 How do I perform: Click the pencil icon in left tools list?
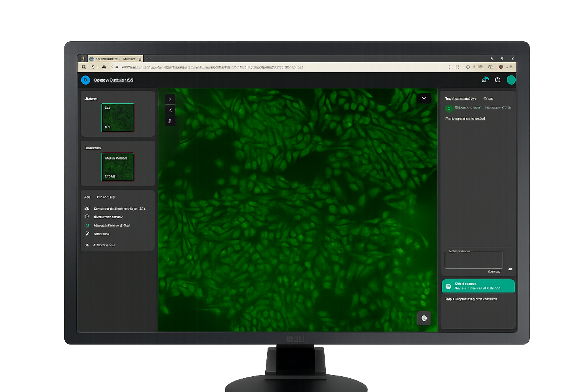(x=87, y=234)
